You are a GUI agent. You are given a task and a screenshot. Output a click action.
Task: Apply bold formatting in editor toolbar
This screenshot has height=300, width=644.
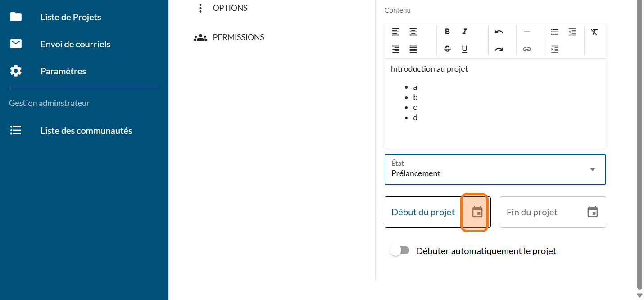(447, 32)
